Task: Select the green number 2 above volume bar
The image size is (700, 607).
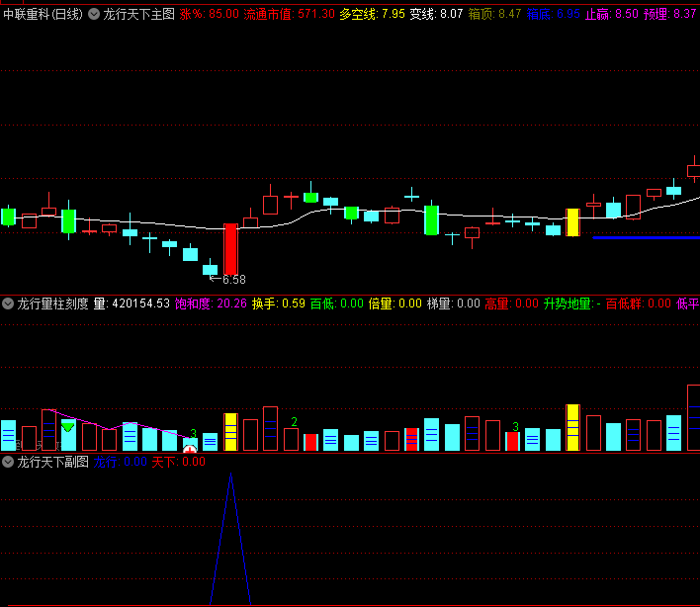Action: [x=294, y=422]
